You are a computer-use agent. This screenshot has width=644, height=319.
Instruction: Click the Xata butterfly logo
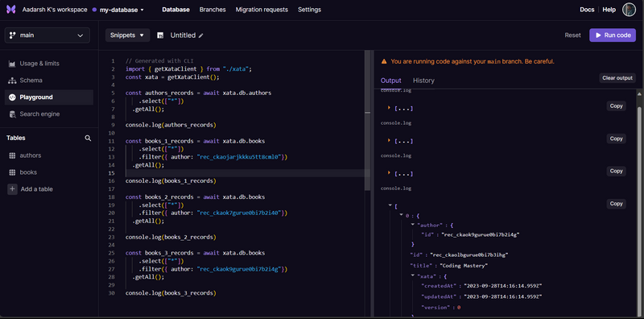(x=11, y=10)
